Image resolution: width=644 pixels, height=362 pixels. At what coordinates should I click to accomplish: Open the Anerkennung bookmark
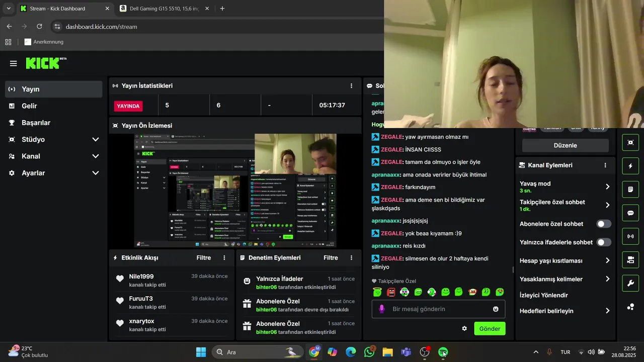tap(44, 42)
